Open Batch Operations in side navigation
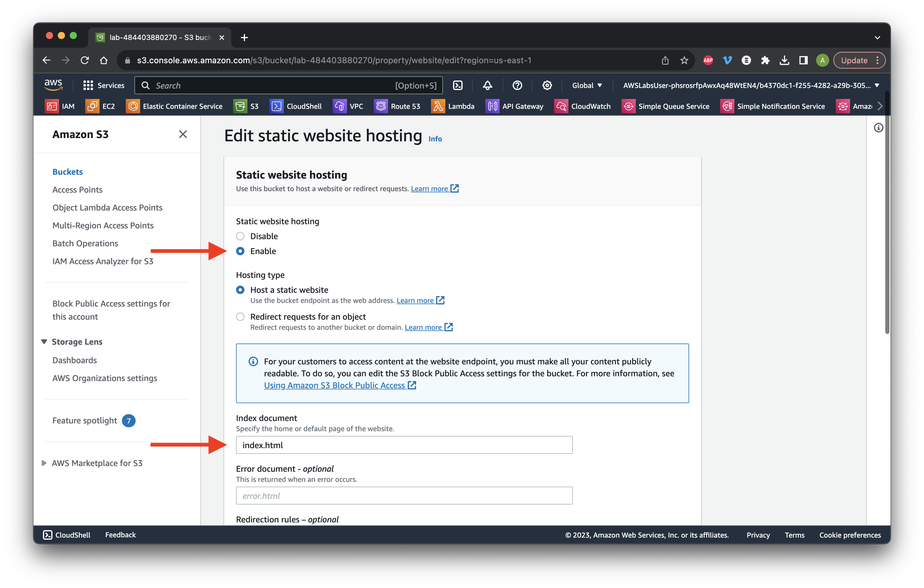 click(x=85, y=243)
